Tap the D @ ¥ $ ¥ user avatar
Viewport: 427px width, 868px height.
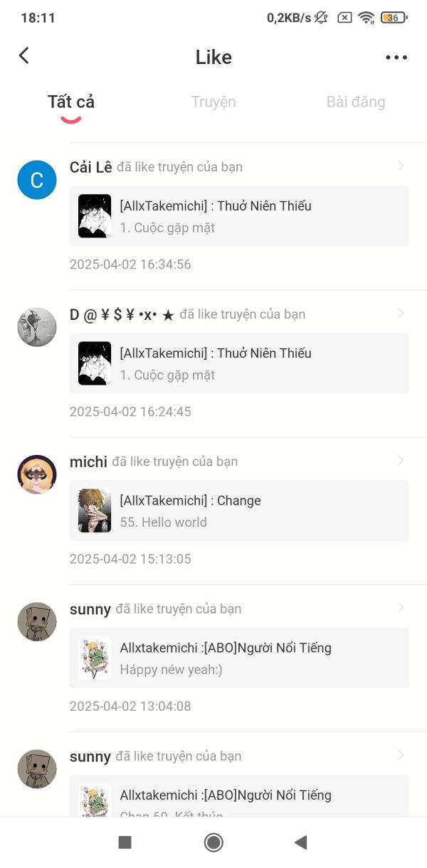coord(37,327)
